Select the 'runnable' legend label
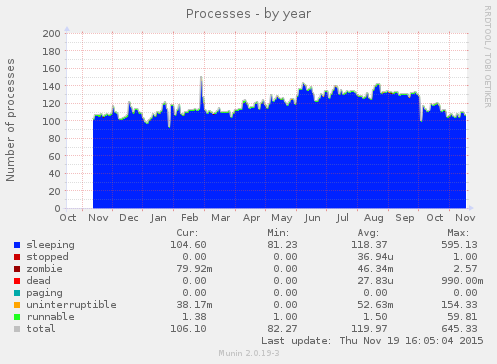The width and height of the screenshot is (497, 364). pos(50,317)
